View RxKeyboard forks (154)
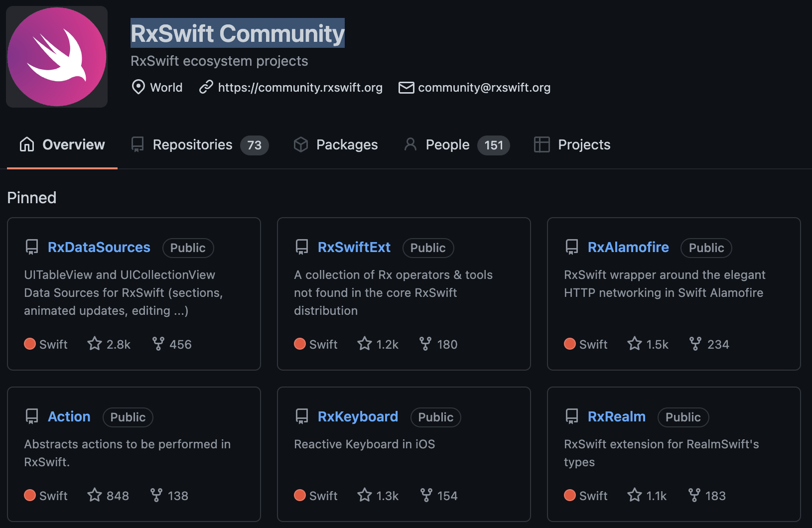The height and width of the screenshot is (528, 812). [x=439, y=496]
